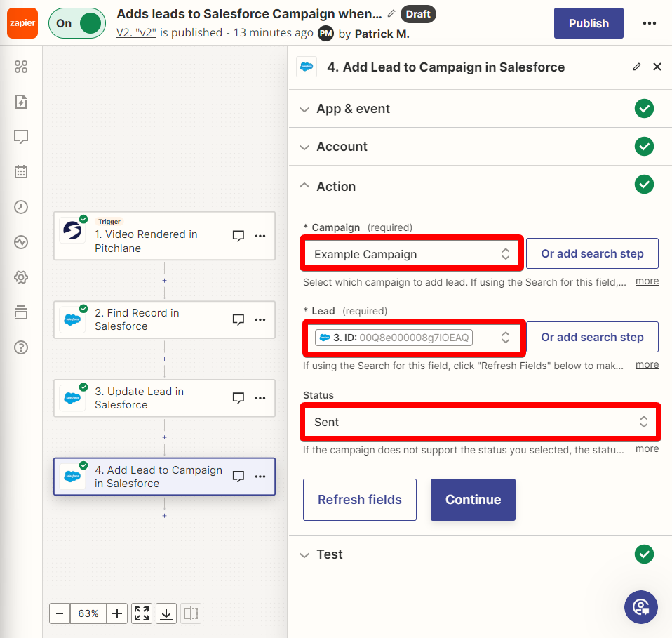Open comment on step 4 Add Lead to Campaign
Image resolution: width=672 pixels, height=638 pixels.
click(238, 477)
